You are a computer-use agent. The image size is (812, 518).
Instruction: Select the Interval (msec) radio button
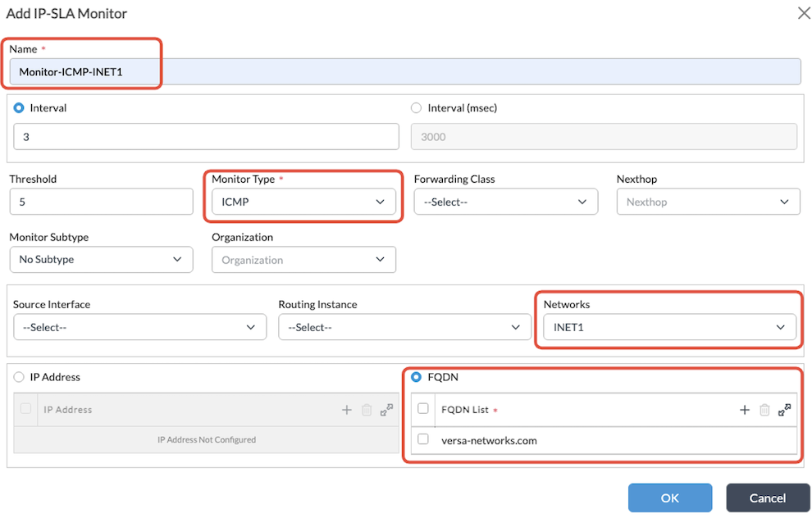[416, 108]
